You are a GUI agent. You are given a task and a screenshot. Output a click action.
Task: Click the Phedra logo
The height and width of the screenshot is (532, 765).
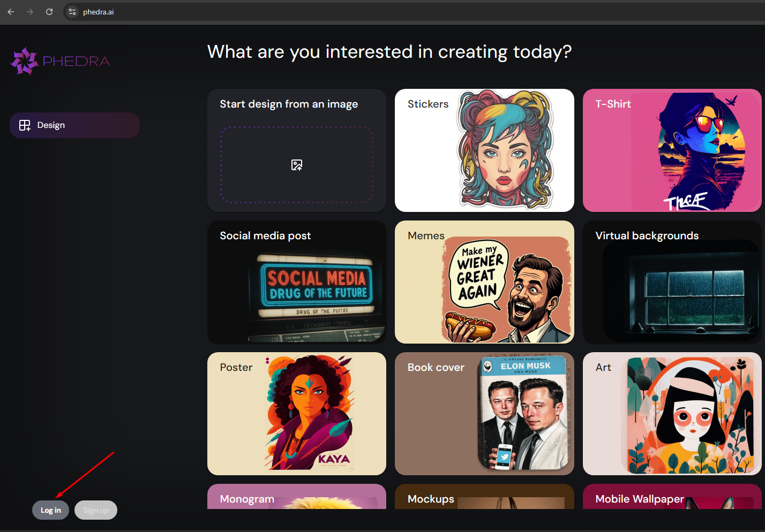[x=60, y=61]
